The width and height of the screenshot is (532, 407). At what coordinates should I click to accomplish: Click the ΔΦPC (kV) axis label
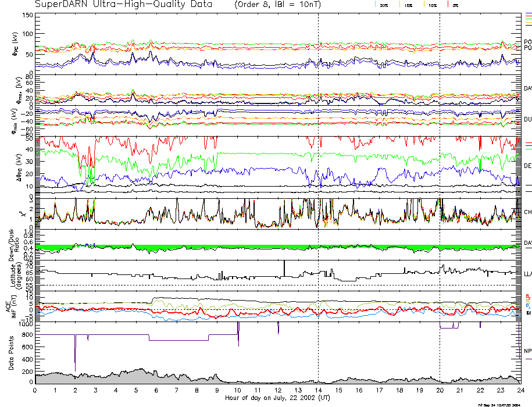click(13, 166)
